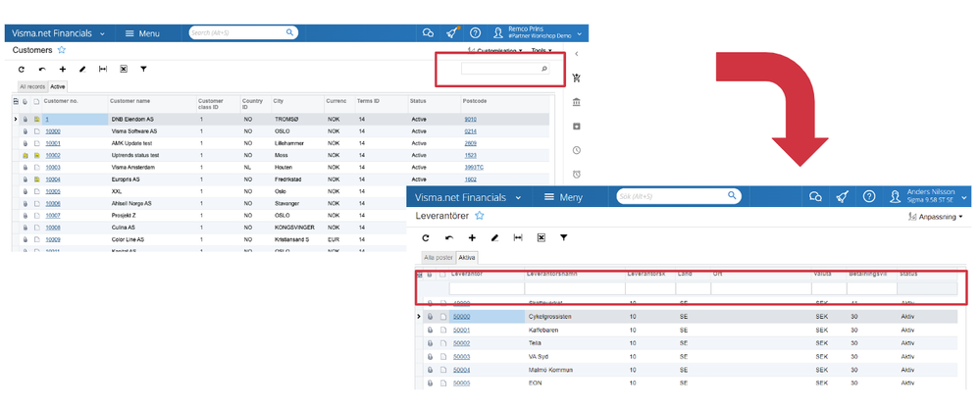Open the Tools dropdown
Image resolution: width=980 pixels, height=408 pixels.
point(542,51)
